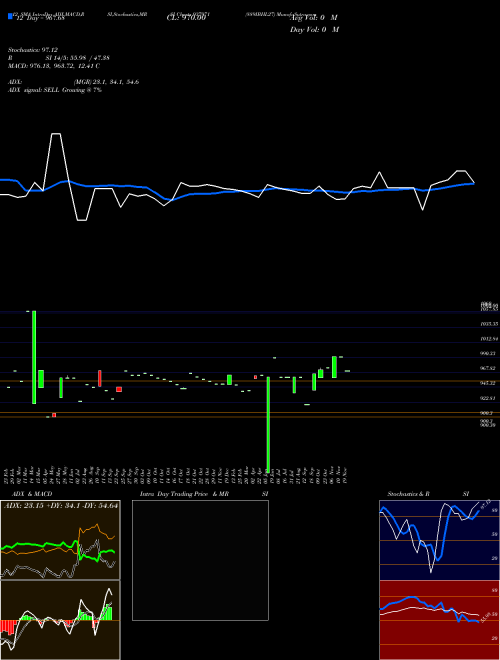Click the ADX (MGR) 23.1, 34.1, 54.6 line
Screen dimensions: 500x660
point(73,82)
